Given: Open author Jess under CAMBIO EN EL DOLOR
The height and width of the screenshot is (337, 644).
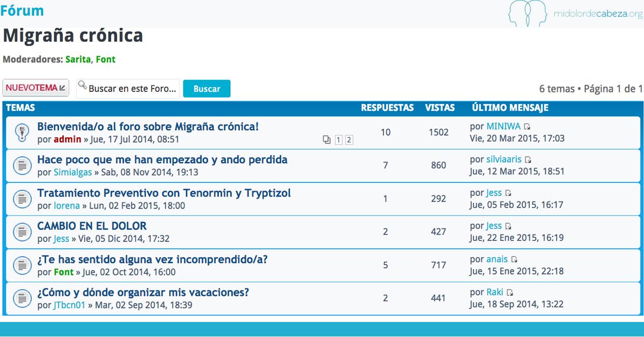Looking at the screenshot, I should [61, 239].
